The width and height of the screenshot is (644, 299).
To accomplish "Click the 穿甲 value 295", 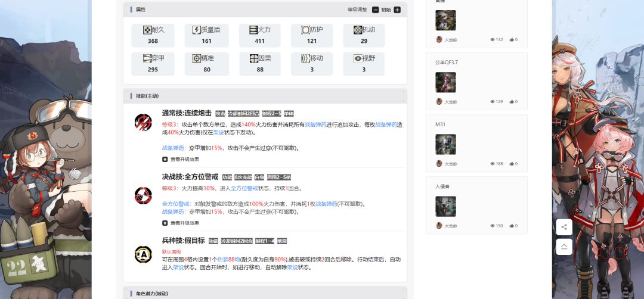I will point(153,70).
